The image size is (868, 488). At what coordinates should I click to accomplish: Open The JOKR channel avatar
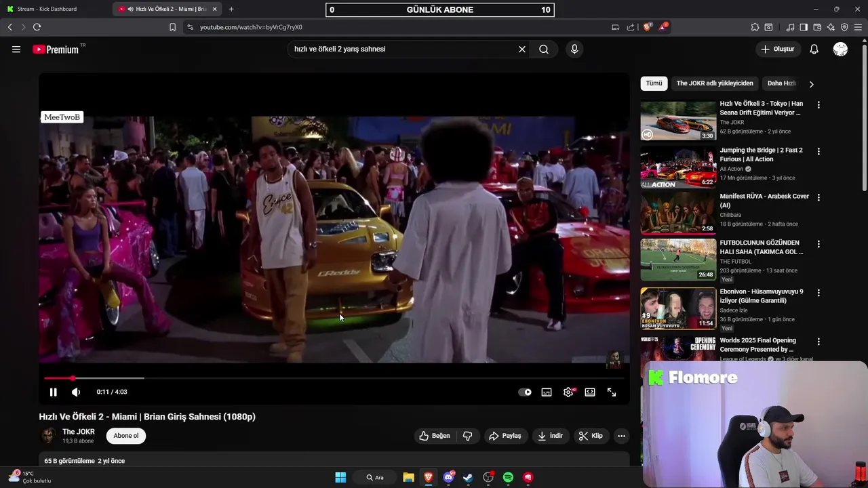point(47,436)
